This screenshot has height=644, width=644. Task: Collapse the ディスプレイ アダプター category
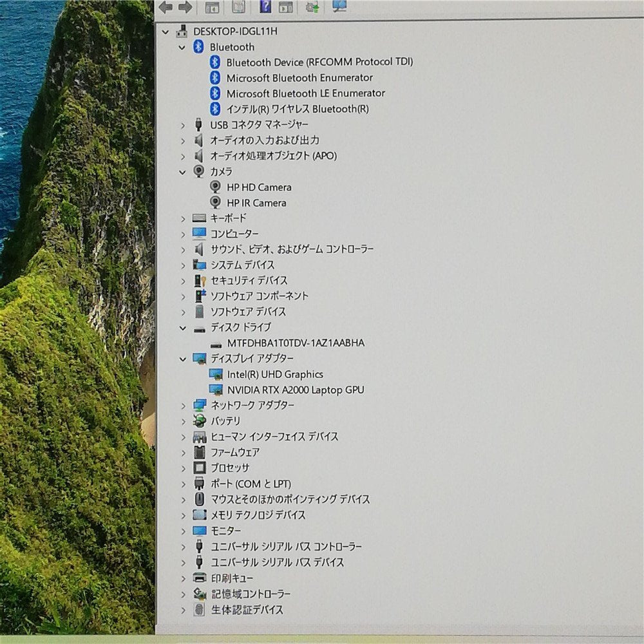coord(184,358)
